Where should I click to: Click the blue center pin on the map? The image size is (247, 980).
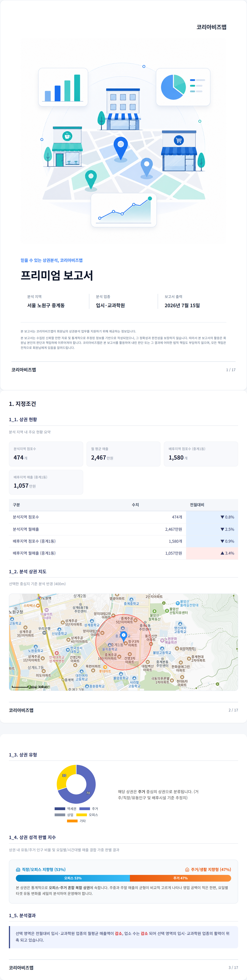(x=124, y=637)
